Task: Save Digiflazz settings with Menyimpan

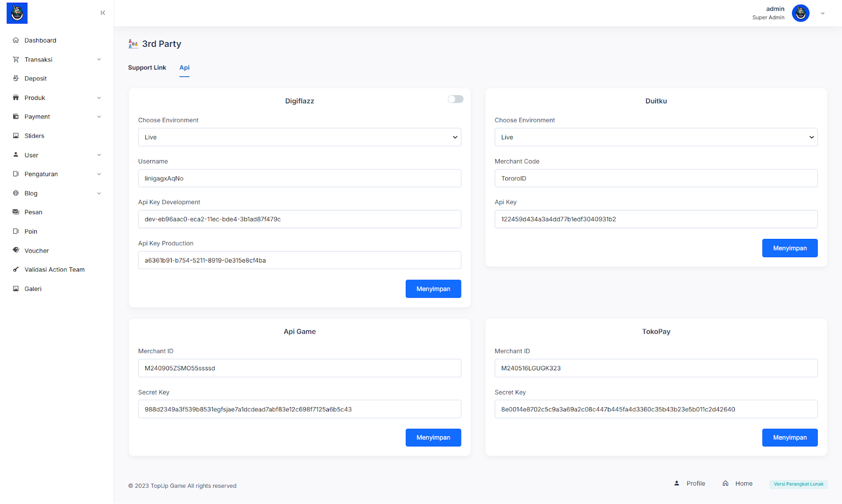Action: pos(433,289)
